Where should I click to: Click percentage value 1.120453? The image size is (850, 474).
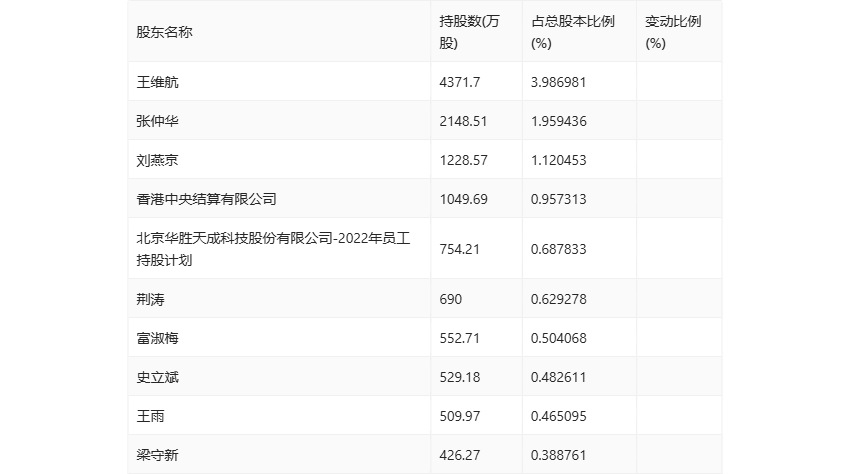[558, 160]
